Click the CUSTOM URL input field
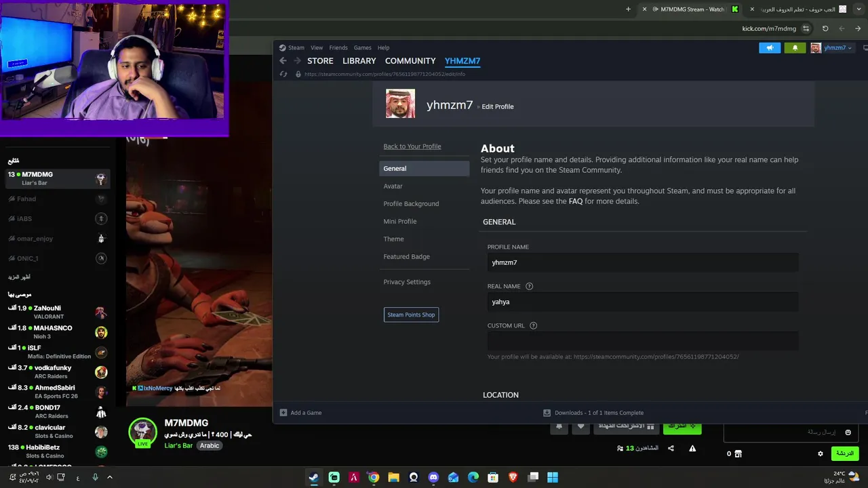 coord(642,341)
